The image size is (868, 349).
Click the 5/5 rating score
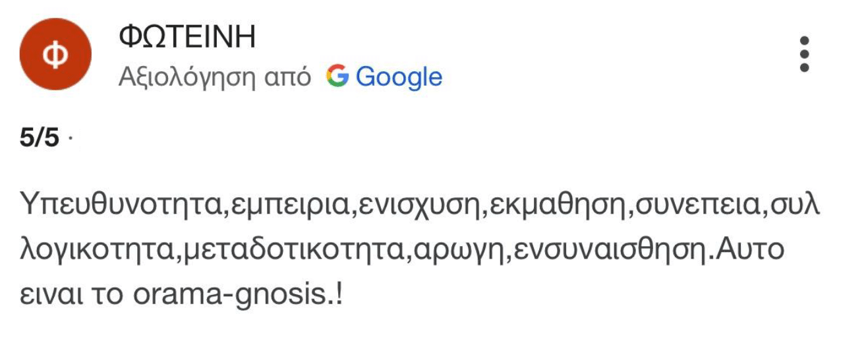40,139
